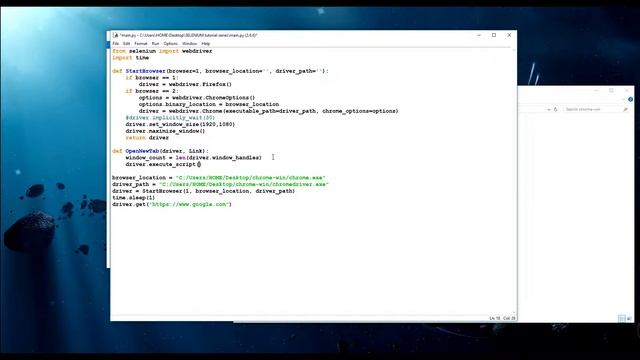Click the IDLE editor vertical scrollbar
640x360 pixels.
pos(514,182)
